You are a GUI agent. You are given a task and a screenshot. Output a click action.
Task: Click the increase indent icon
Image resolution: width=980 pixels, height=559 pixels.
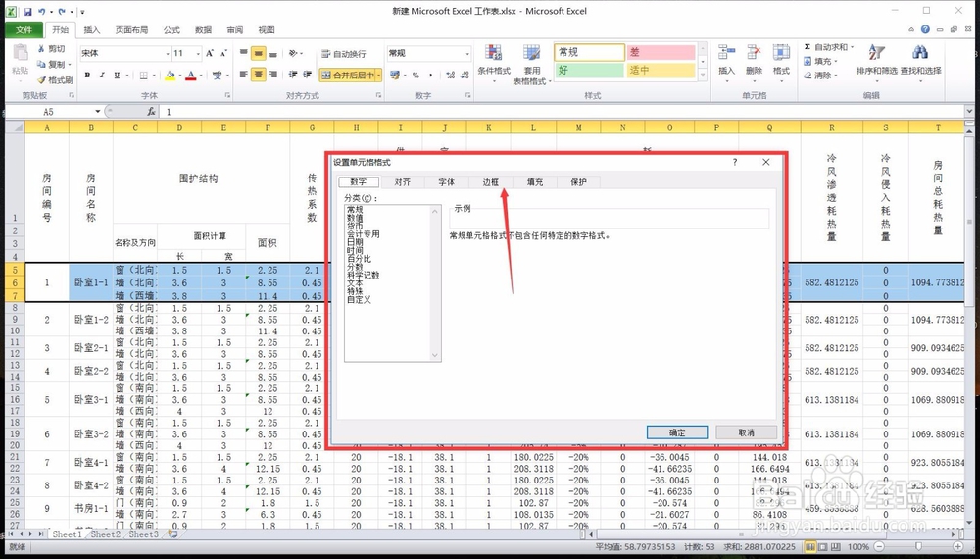(307, 75)
